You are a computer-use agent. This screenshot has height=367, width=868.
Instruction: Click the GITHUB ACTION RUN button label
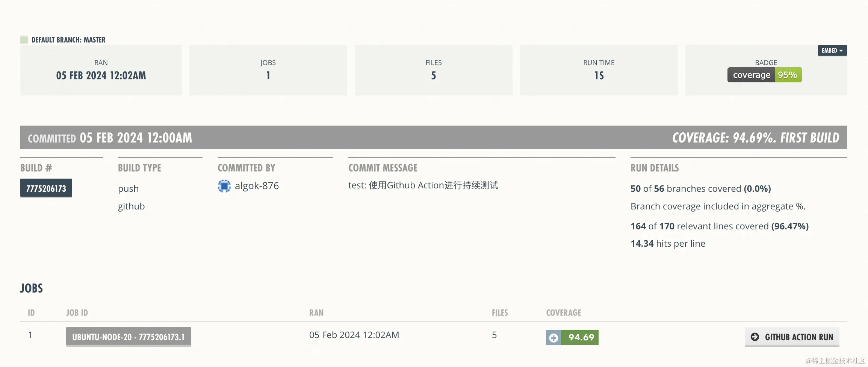[x=799, y=337]
